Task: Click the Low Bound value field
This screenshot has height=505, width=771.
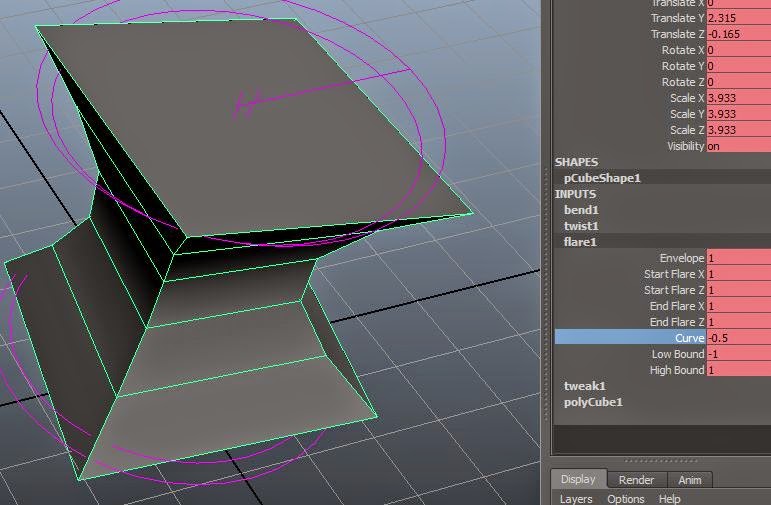Action: tap(739, 354)
